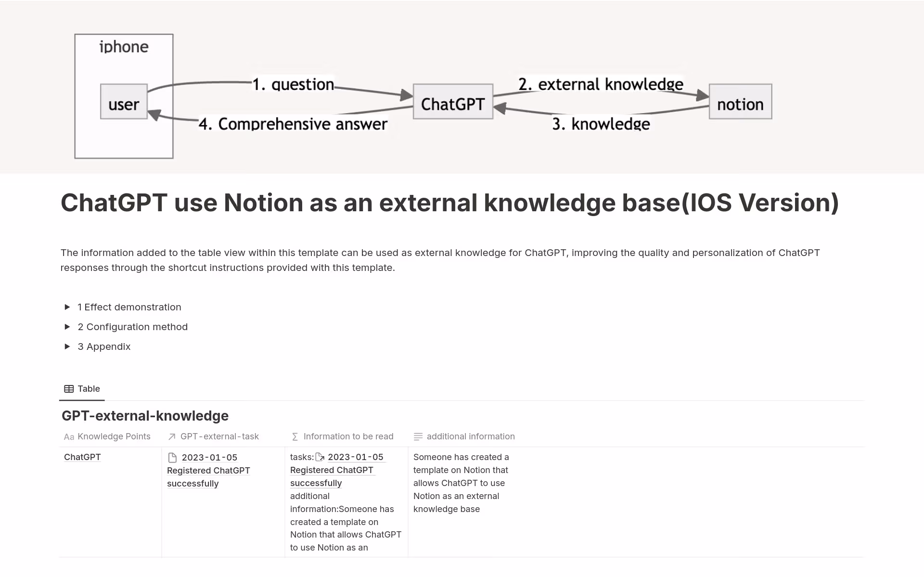
Task: Click the text lines icon in additional information header
Action: click(418, 436)
